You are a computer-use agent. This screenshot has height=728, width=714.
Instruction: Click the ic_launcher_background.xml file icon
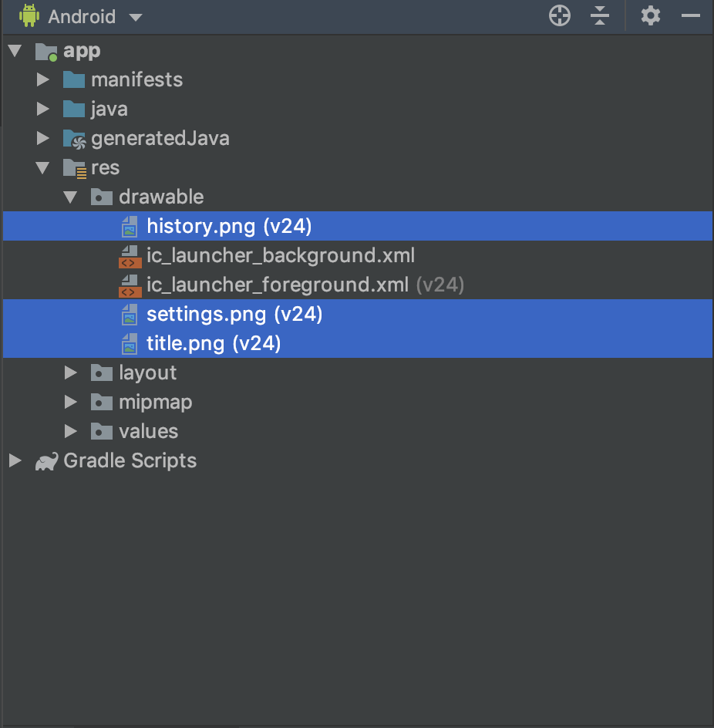point(130,256)
